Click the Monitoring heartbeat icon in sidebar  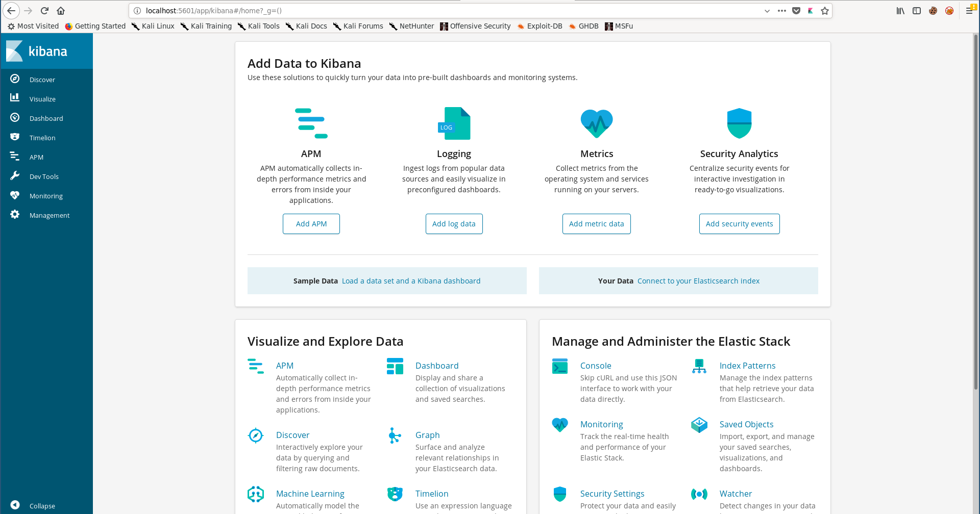15,195
